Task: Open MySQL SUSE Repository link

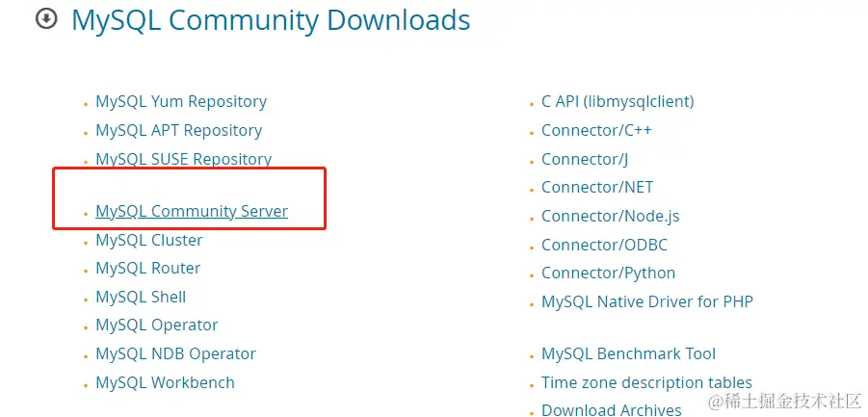Action: coord(184,159)
